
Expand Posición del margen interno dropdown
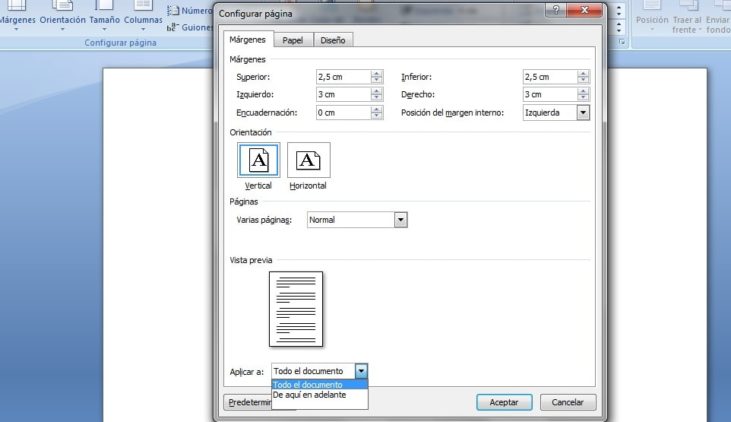[x=583, y=113]
